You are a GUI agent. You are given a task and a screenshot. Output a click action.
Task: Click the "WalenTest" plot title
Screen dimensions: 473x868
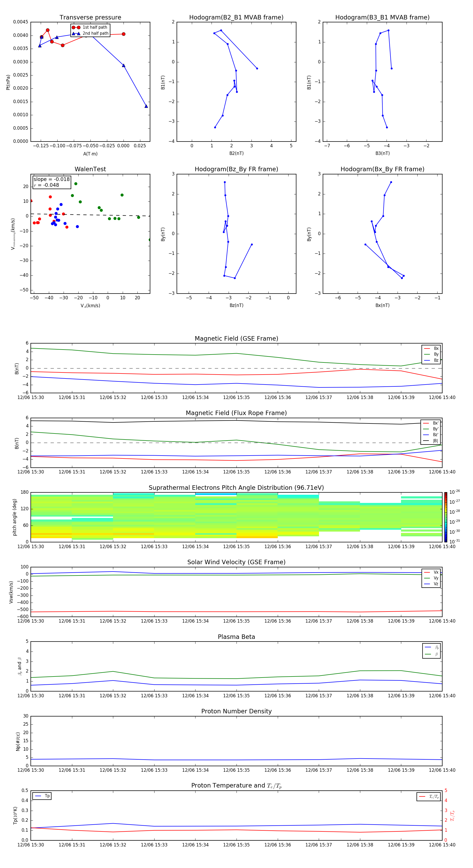[90, 169]
